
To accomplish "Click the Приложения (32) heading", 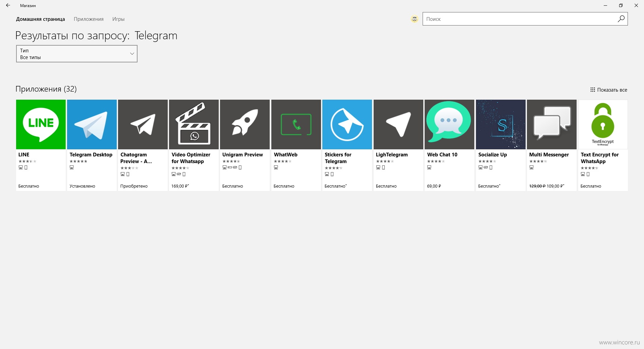I will pos(46,89).
